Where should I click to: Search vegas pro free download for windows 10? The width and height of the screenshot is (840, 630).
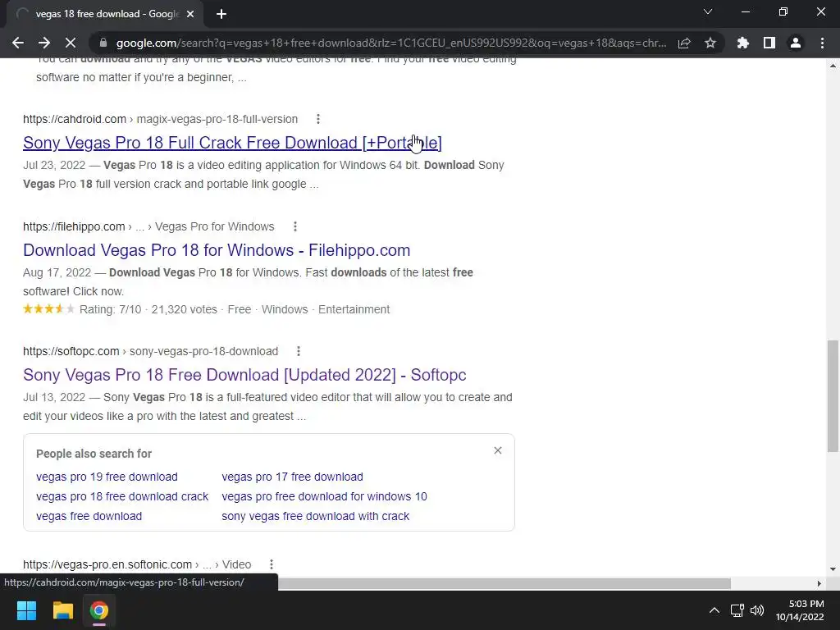[x=324, y=496]
